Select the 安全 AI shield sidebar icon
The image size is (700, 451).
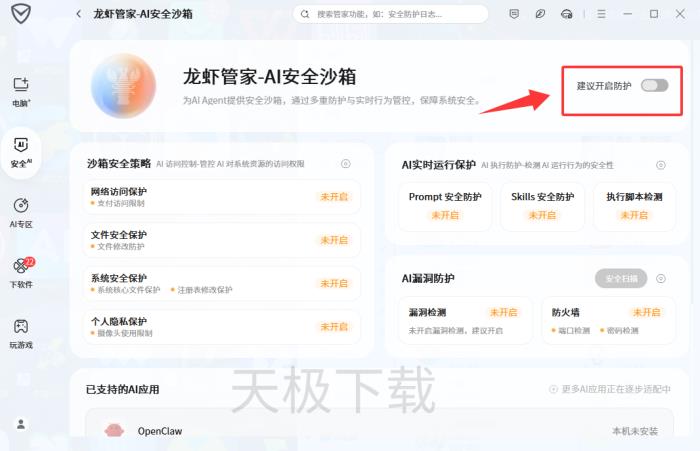click(20, 150)
